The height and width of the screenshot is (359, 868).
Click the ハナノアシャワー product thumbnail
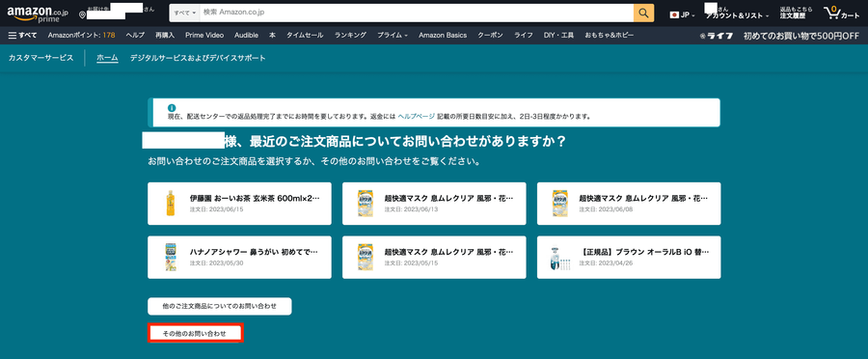171,257
